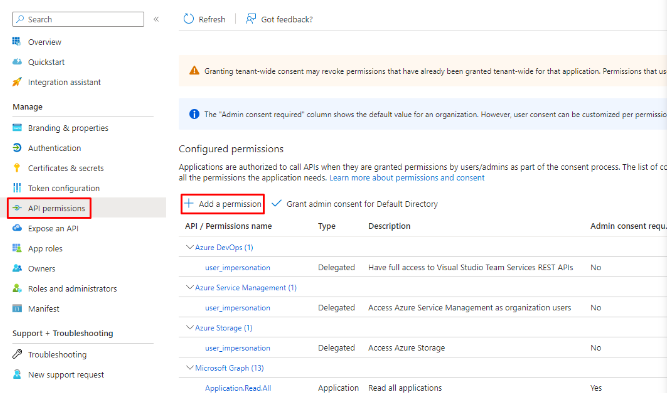Screen dimensions: 667x393
Task: Click the Integration assistant rocket icon
Action: (17, 82)
